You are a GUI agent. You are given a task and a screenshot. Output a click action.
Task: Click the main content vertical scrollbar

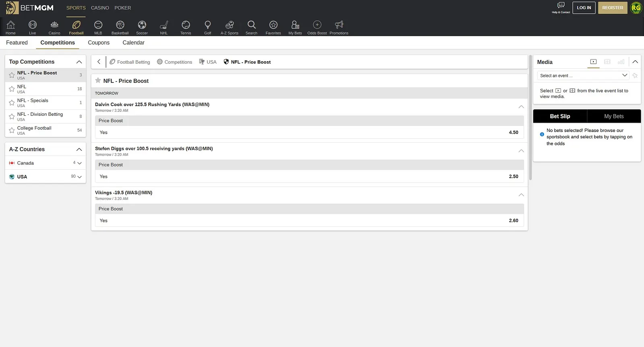(530, 117)
